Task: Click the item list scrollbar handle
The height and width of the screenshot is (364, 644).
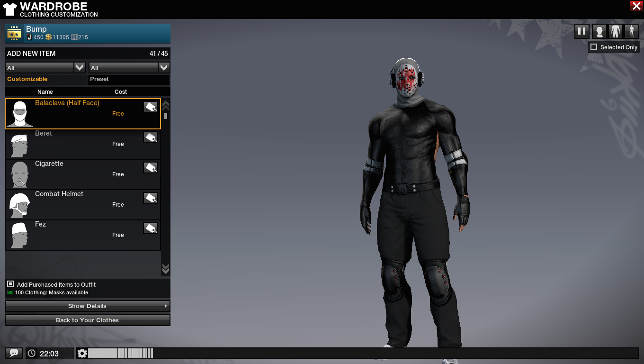Action: [x=166, y=116]
